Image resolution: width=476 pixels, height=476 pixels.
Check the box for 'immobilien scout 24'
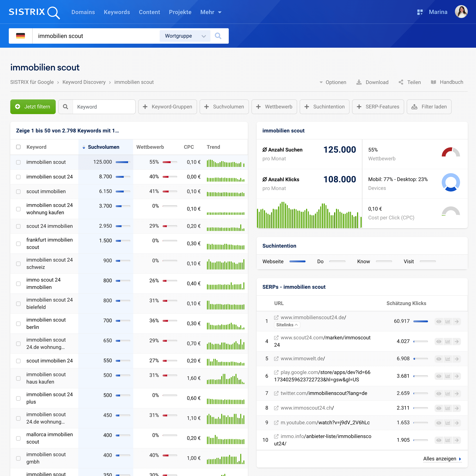pos(18,177)
